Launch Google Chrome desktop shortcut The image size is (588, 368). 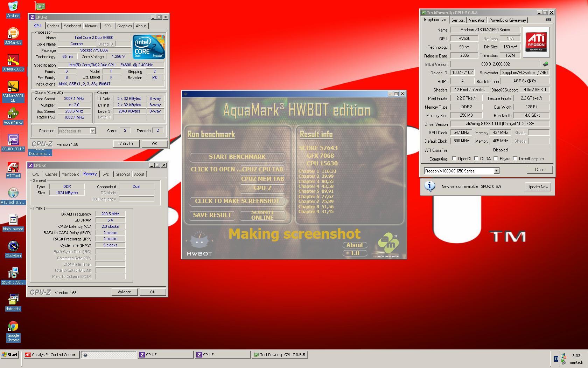(x=13, y=332)
